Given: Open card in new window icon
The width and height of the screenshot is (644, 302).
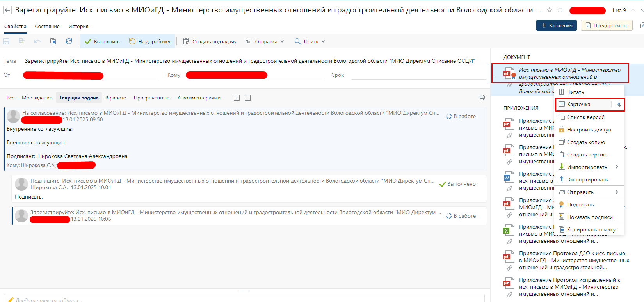Looking at the screenshot, I should 618,104.
